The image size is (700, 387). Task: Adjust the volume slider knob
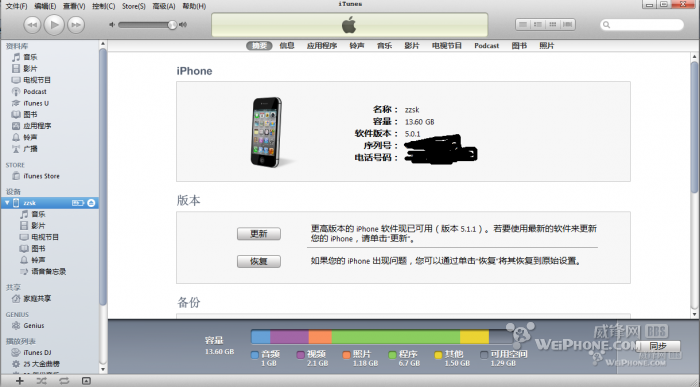click(172, 25)
